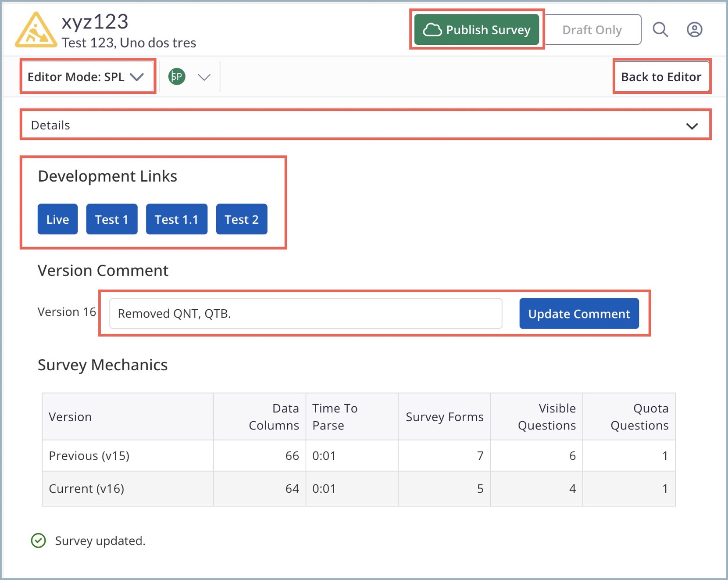Click the 66 data columns value
The height and width of the screenshot is (580, 728).
click(292, 456)
